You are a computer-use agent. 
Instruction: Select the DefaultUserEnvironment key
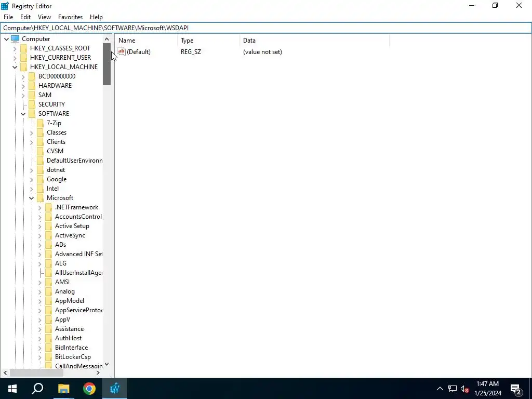74,161
